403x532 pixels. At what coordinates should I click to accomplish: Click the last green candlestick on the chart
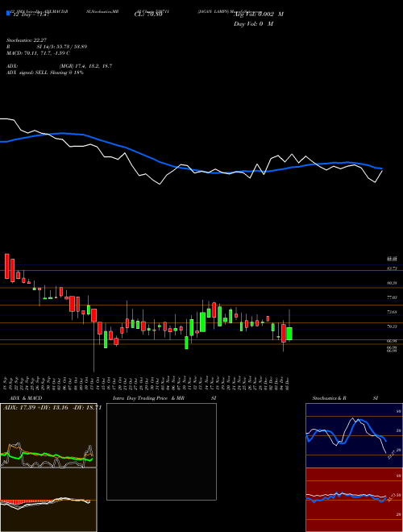coord(289,334)
